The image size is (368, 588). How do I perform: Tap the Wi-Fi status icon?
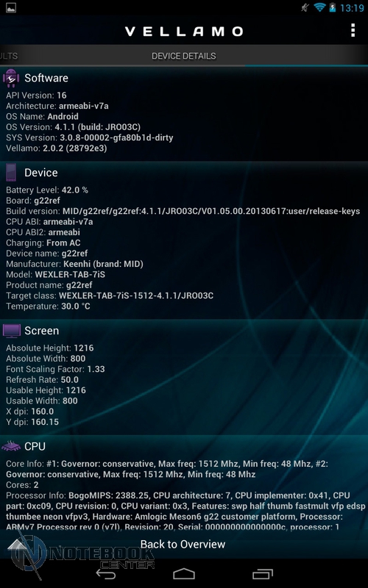coord(319,7)
